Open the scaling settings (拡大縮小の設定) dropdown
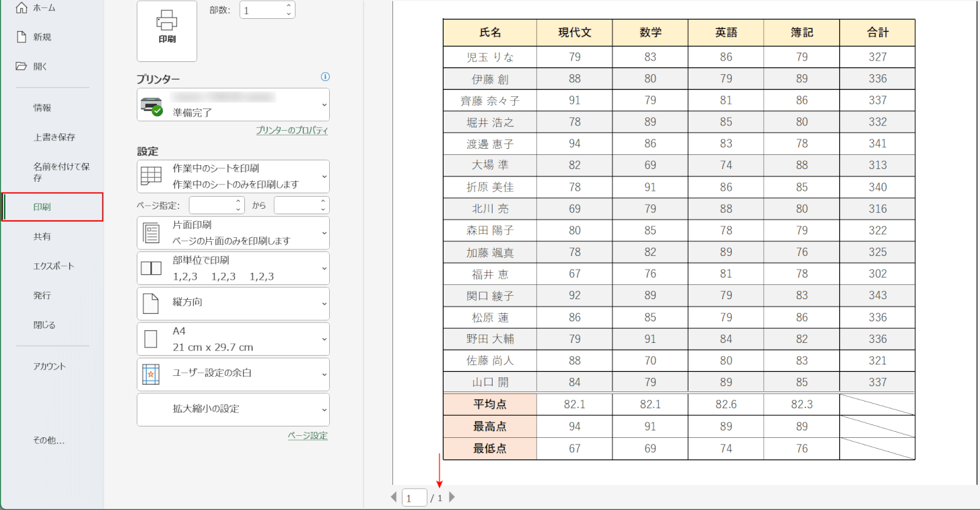Image resolution: width=980 pixels, height=510 pixels. [x=233, y=410]
